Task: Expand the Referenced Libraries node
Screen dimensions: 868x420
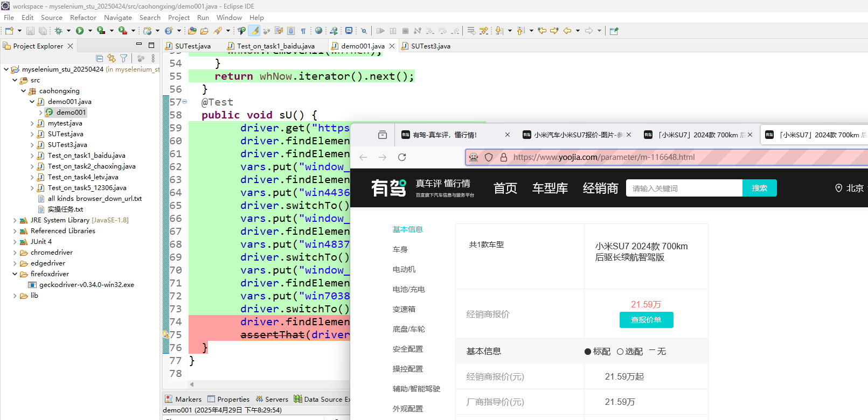Action: (x=15, y=231)
